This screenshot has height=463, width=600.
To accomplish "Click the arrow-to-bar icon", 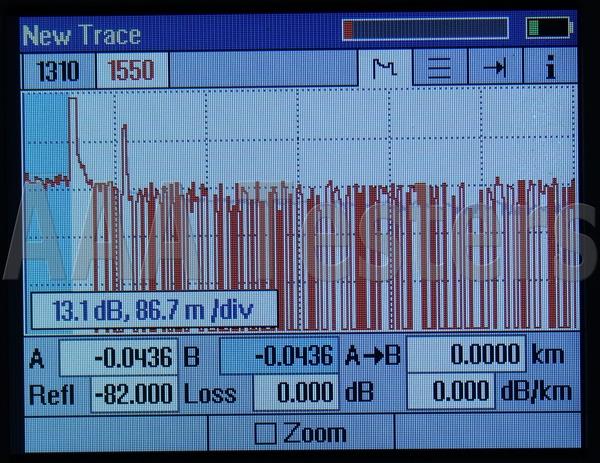I will coord(495,69).
